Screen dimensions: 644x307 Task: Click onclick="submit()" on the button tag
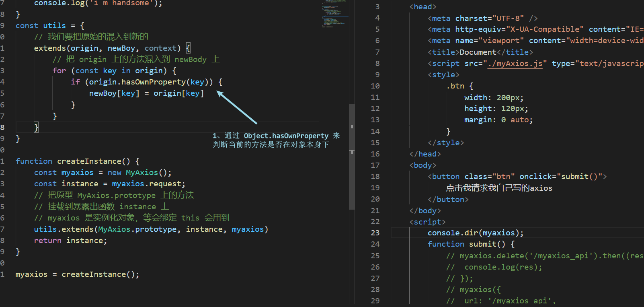pyautogui.click(x=561, y=176)
